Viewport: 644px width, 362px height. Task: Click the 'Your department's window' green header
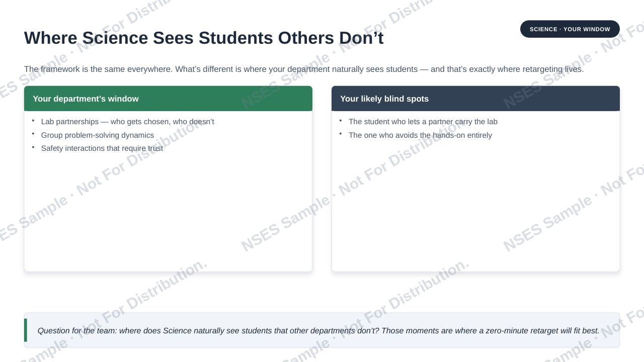point(168,99)
